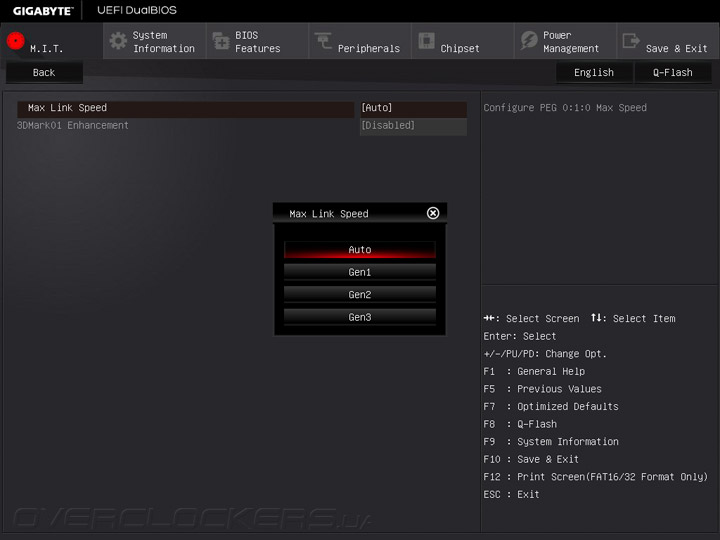Click the 'F5 : Previous Values' line
The width and height of the screenshot is (720, 540).
click(x=542, y=389)
